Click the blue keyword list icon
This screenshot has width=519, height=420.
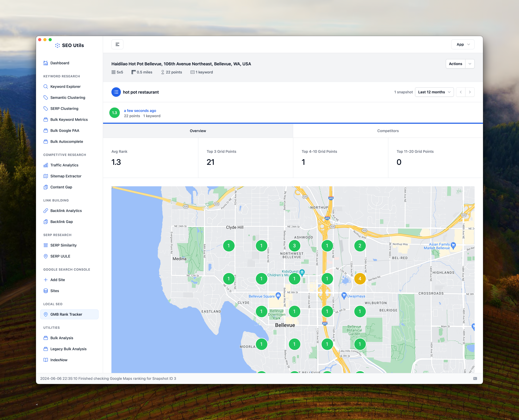[116, 92]
